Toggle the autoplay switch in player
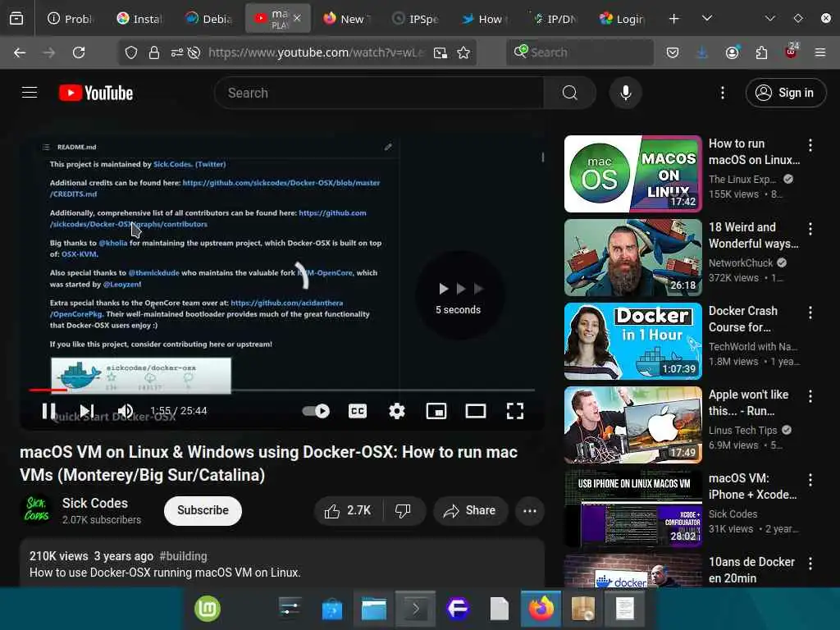This screenshot has height=630, width=840. [x=316, y=411]
